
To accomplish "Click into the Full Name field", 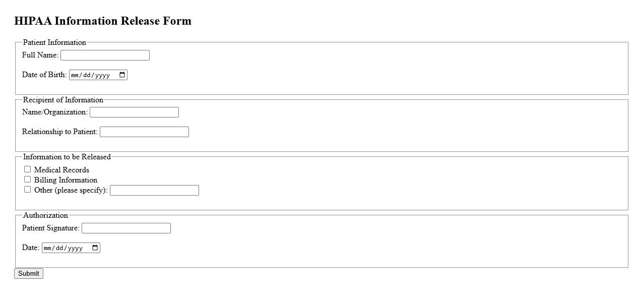I will pos(105,55).
